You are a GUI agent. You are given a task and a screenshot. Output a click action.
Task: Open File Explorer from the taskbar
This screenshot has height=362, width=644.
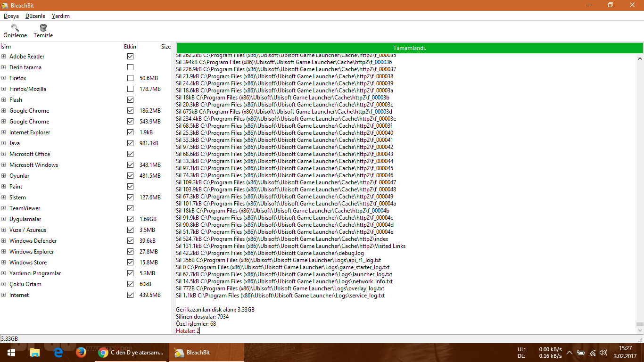coord(34,353)
